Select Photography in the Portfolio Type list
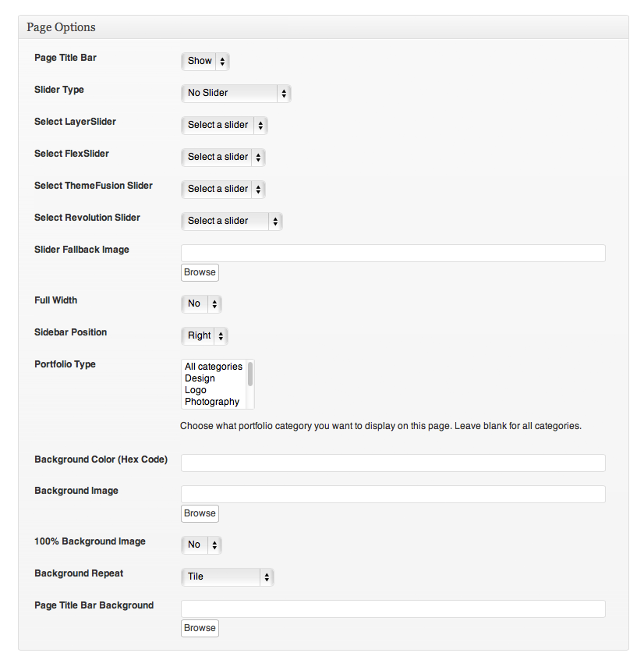Viewport: 644px width, 667px height. (x=212, y=402)
